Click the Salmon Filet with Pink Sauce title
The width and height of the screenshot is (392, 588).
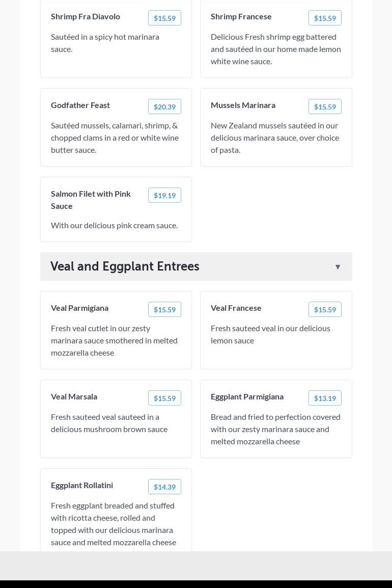(91, 200)
